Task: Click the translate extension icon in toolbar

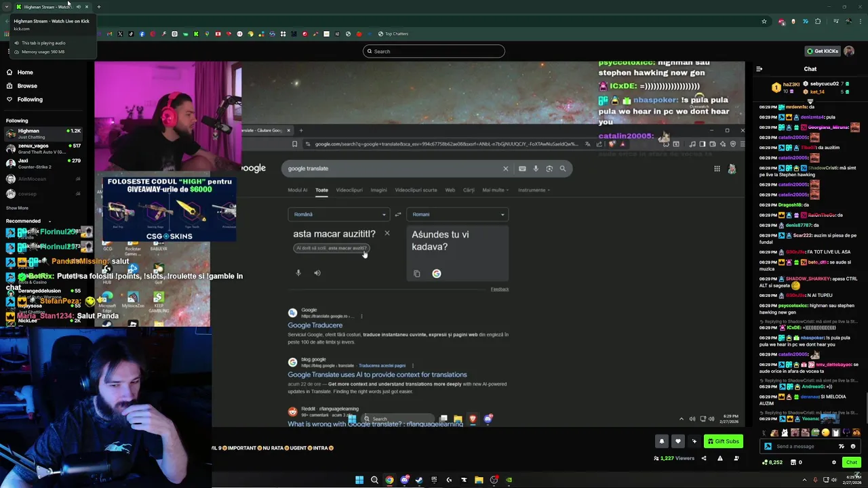Action: click(806, 21)
